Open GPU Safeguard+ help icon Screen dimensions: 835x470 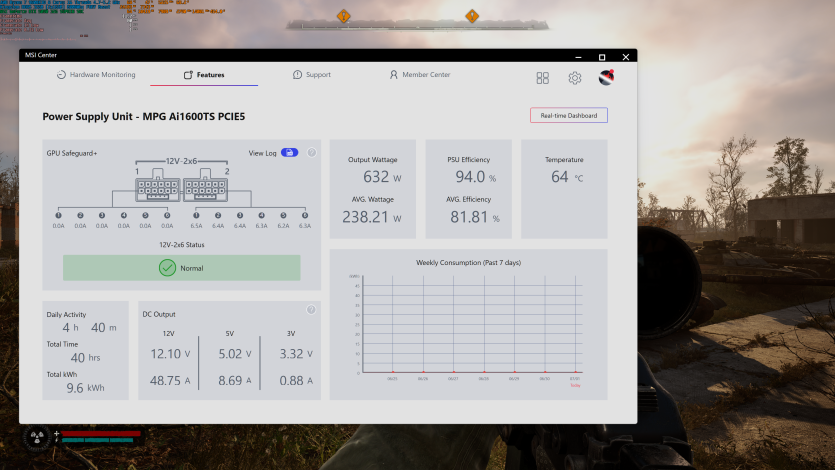click(x=312, y=153)
